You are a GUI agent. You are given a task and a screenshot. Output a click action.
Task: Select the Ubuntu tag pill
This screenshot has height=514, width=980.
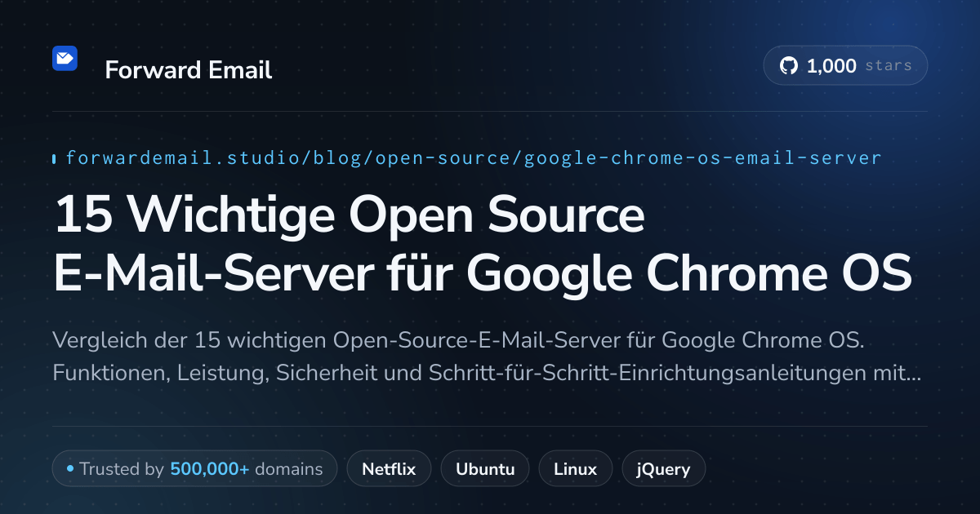tap(485, 469)
